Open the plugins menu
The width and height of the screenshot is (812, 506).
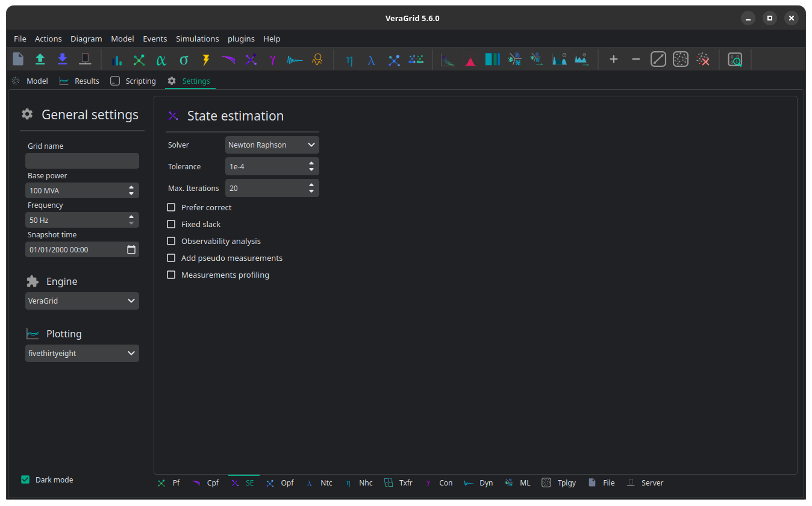tap(241, 39)
